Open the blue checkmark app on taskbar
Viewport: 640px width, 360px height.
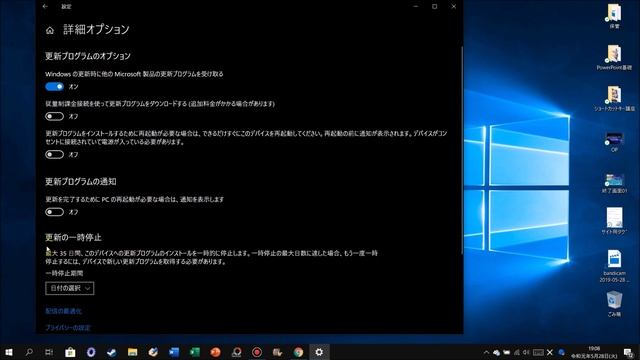111,352
